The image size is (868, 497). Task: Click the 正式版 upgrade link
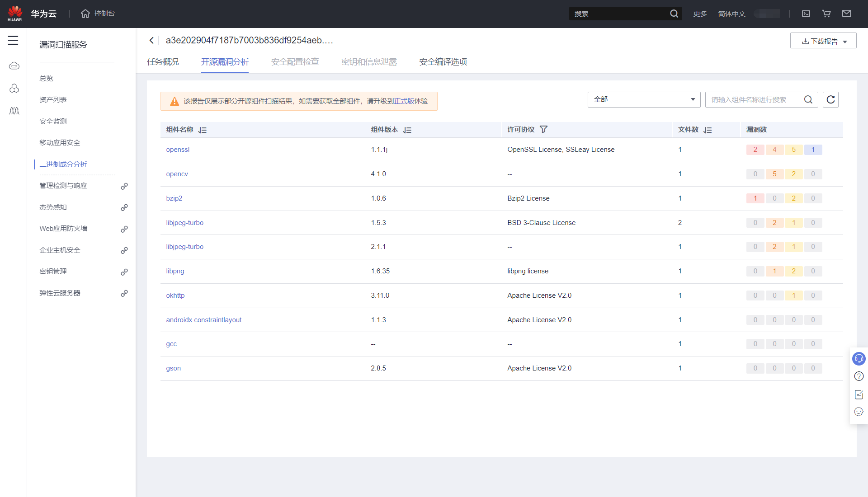click(x=404, y=101)
